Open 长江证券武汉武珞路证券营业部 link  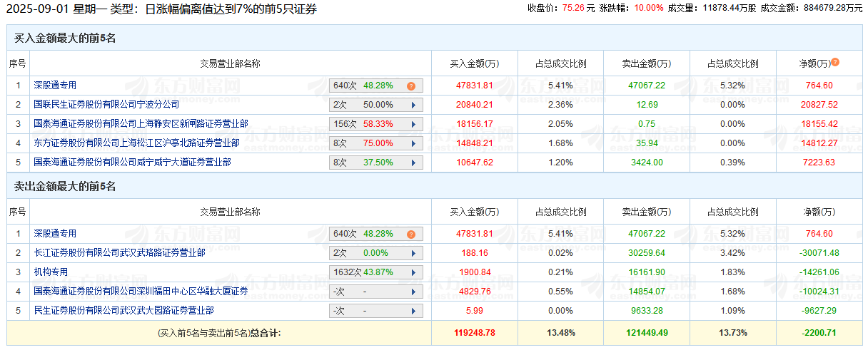pyautogui.click(x=119, y=252)
